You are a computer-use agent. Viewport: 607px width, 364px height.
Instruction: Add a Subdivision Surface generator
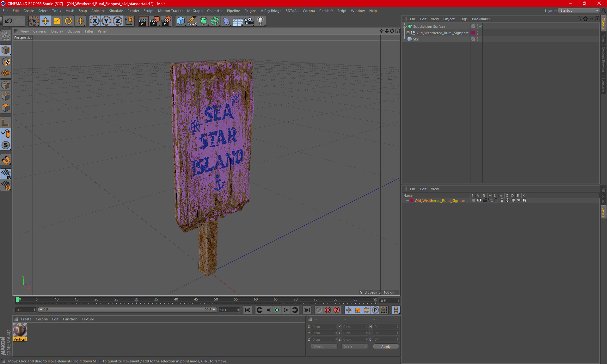204,21
